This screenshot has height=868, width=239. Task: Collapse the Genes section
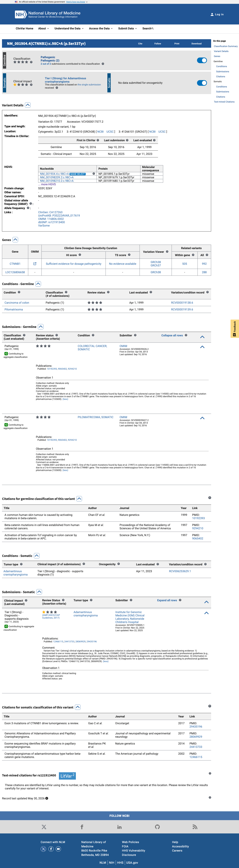click(15, 240)
